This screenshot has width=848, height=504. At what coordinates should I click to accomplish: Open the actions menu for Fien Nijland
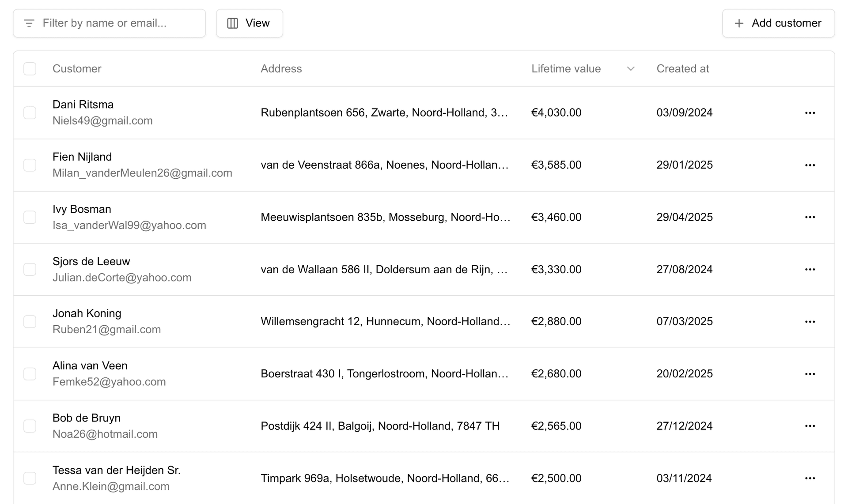tap(810, 165)
